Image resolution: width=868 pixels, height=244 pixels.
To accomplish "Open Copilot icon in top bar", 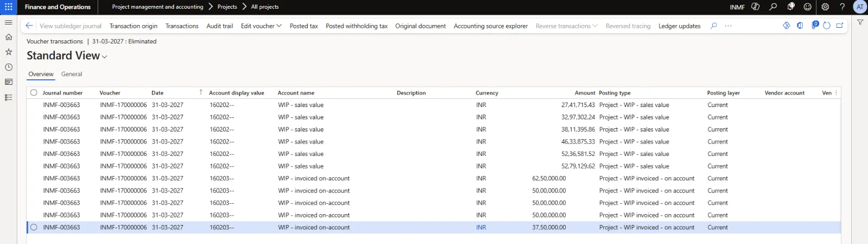I will click(755, 7).
